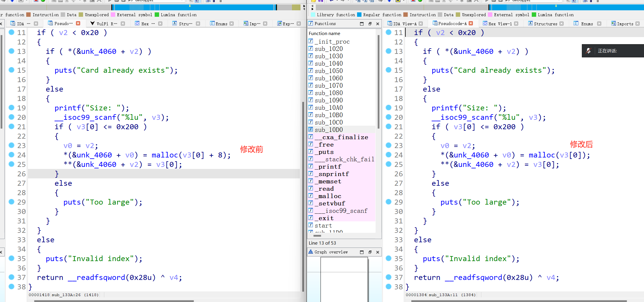
Task: Close the Pseudo… tab in left window
Action: 78,23
